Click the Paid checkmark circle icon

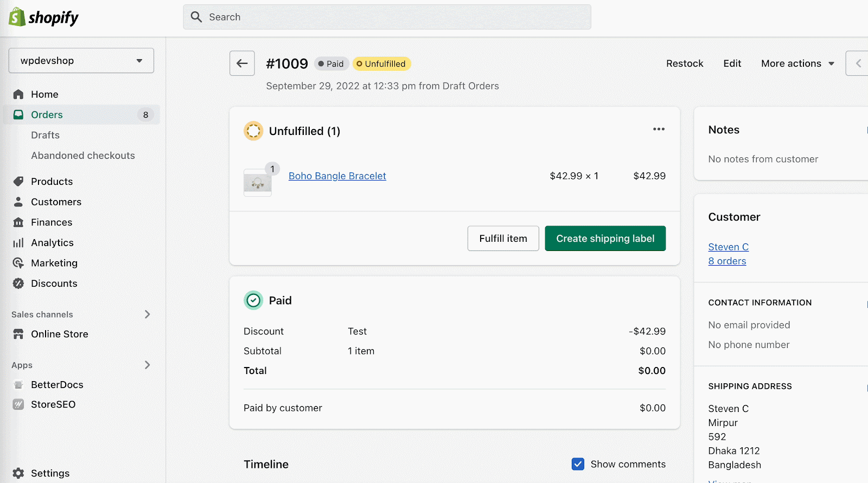pos(253,300)
